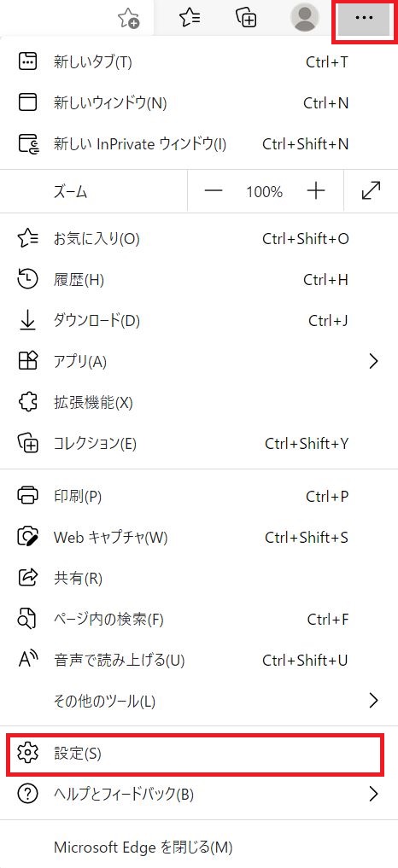
Task: Click the zoom out minus button
Action: coord(213,191)
